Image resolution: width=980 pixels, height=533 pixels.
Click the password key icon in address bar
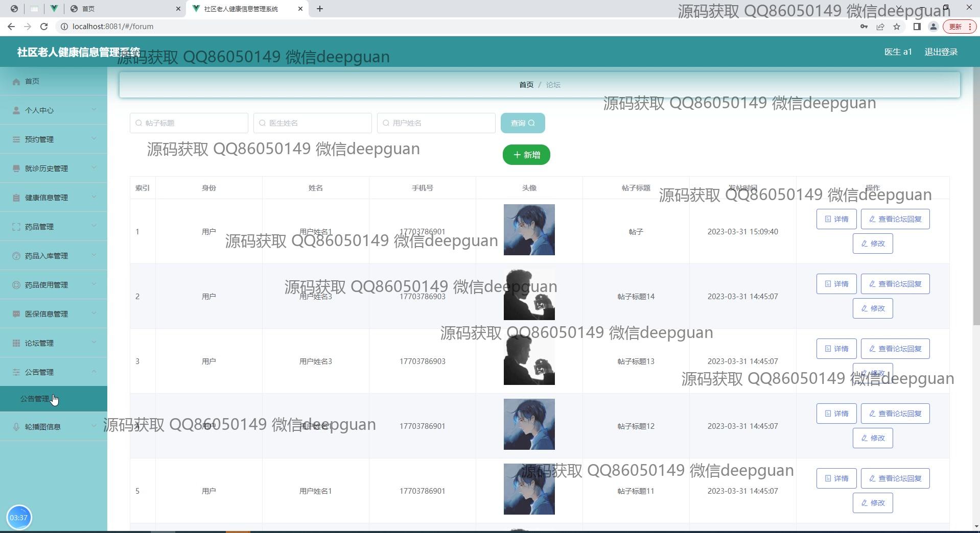(864, 27)
